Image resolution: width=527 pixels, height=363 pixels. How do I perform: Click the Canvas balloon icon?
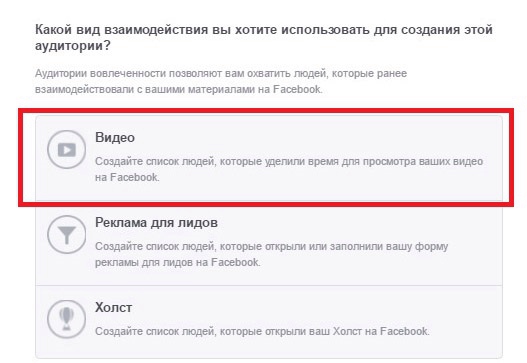[67, 319]
